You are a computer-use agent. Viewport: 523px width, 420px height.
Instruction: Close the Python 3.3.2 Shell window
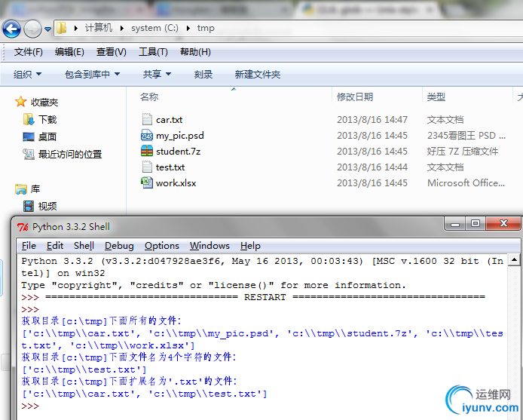click(503, 223)
